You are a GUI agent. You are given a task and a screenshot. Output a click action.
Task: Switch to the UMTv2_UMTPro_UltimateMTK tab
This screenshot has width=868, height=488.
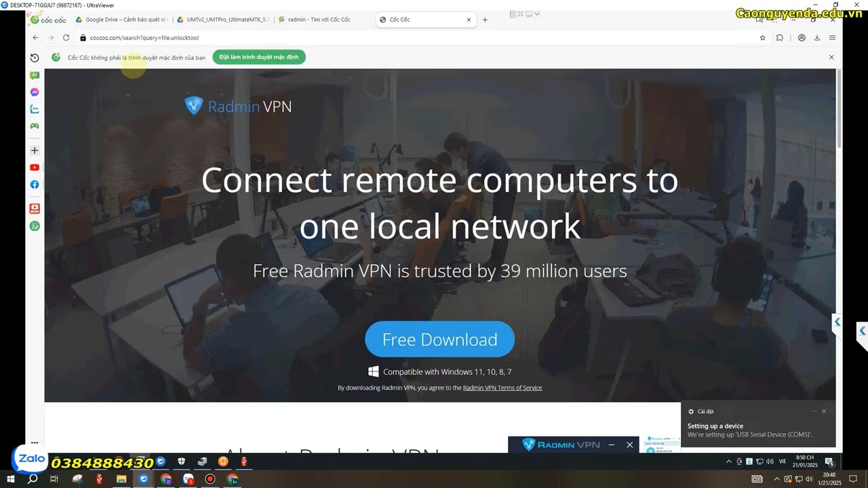(x=223, y=20)
